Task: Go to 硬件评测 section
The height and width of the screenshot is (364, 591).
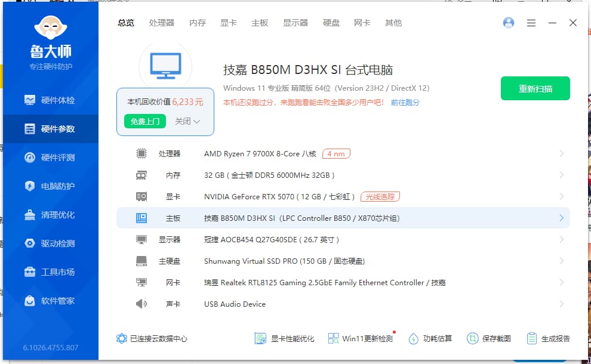Action: pyautogui.click(x=50, y=158)
